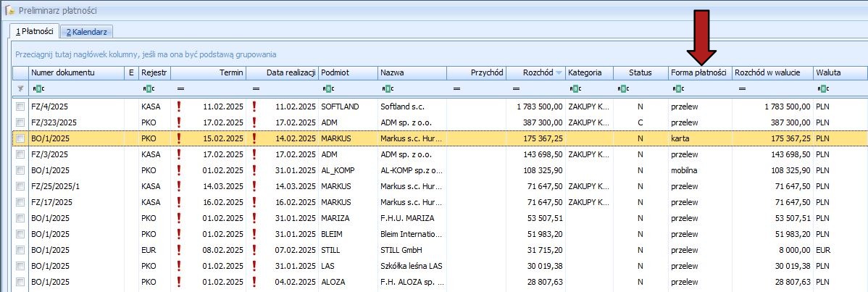Enable the checkbox in the MARIZA row
The image size is (868, 292).
click(20, 218)
